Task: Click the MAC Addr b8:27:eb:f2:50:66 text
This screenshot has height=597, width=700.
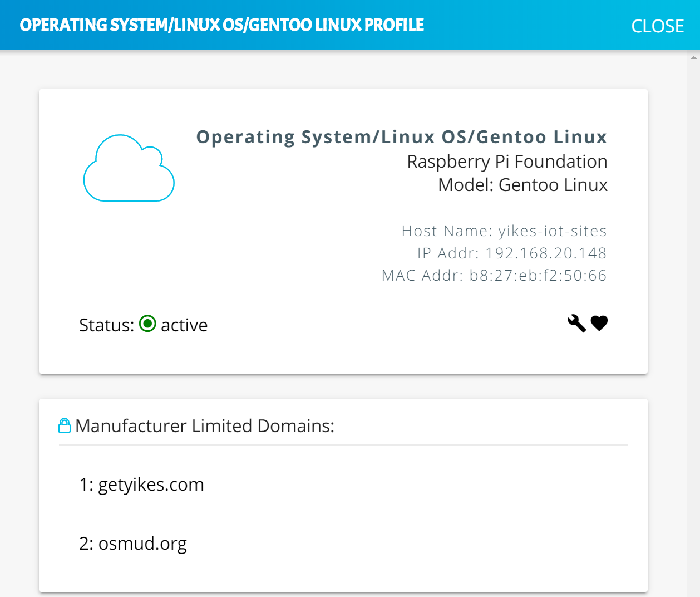Action: click(494, 276)
